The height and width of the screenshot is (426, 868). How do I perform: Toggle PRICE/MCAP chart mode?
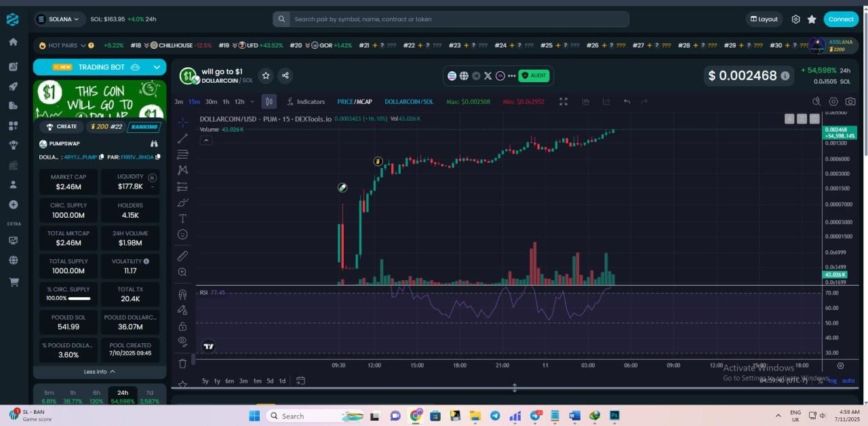click(355, 102)
